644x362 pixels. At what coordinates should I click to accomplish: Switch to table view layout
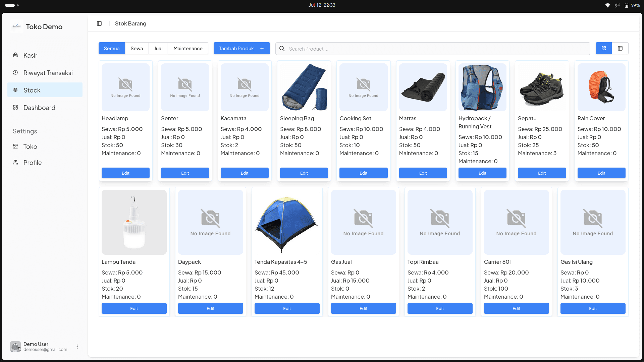[620, 48]
